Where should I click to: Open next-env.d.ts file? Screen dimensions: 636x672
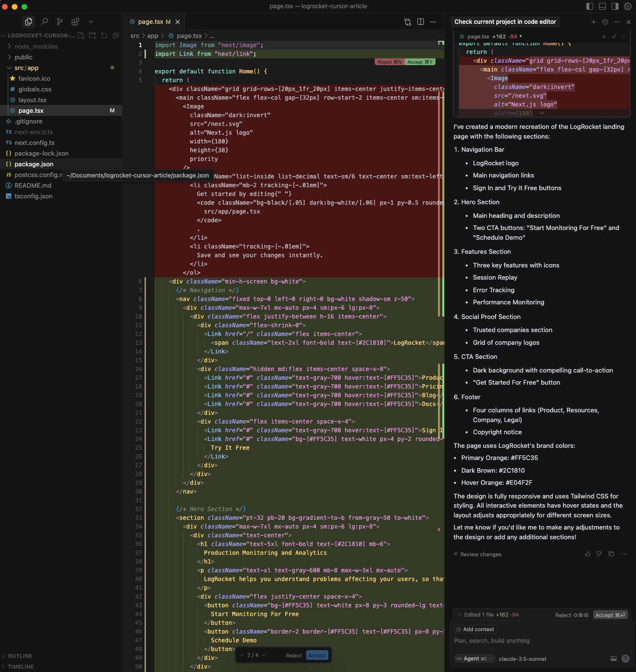pos(34,132)
